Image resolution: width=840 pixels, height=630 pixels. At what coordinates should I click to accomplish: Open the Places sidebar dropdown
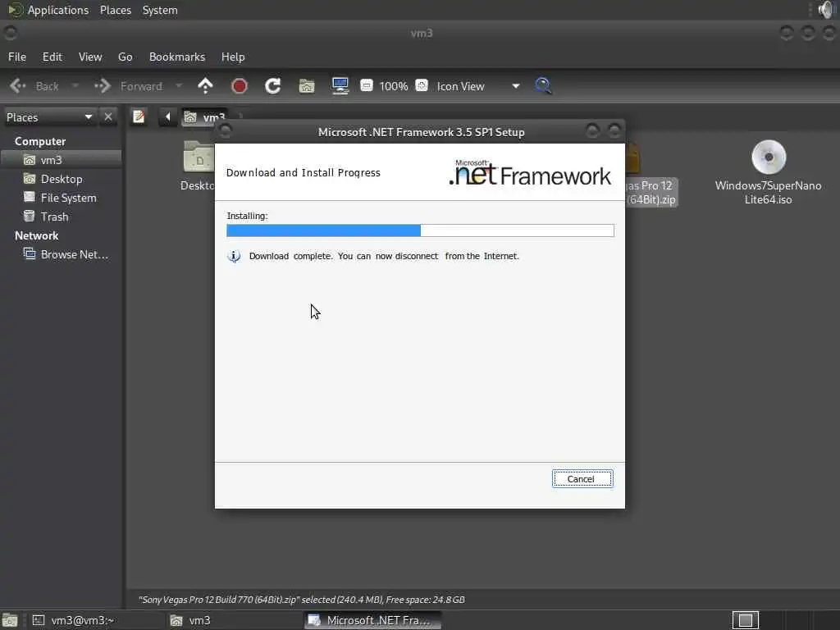[x=49, y=117]
